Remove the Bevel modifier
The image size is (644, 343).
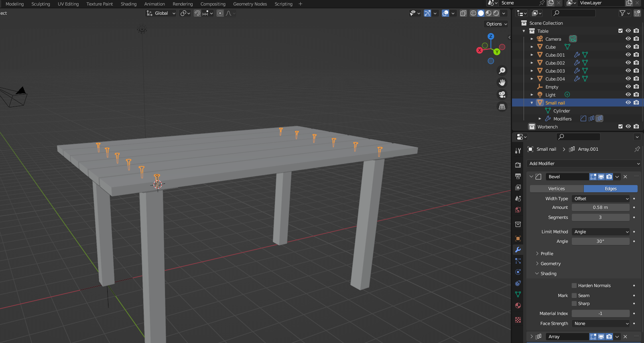coord(625,177)
